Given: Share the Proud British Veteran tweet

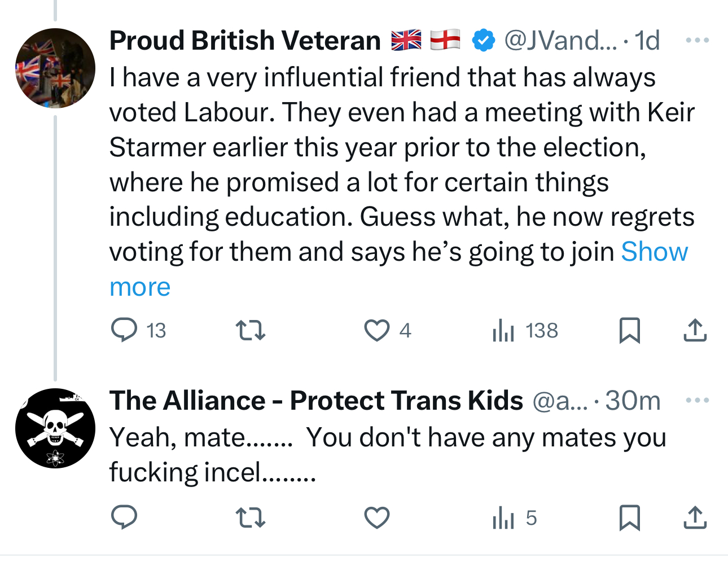Looking at the screenshot, I should 695,330.
